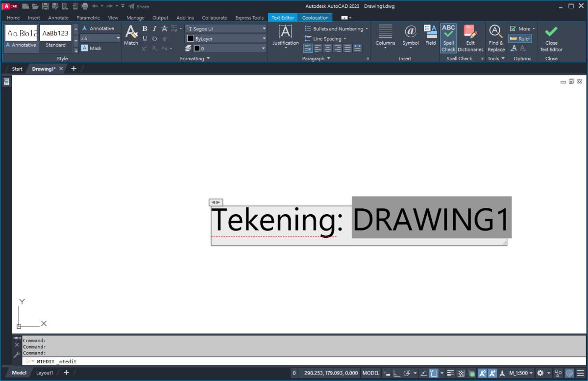
Task: Toggle italic formatting
Action: (154, 28)
